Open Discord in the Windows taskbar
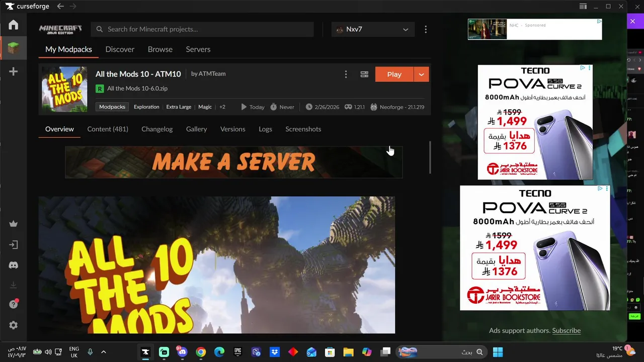This screenshot has width=644, height=362. click(x=182, y=352)
